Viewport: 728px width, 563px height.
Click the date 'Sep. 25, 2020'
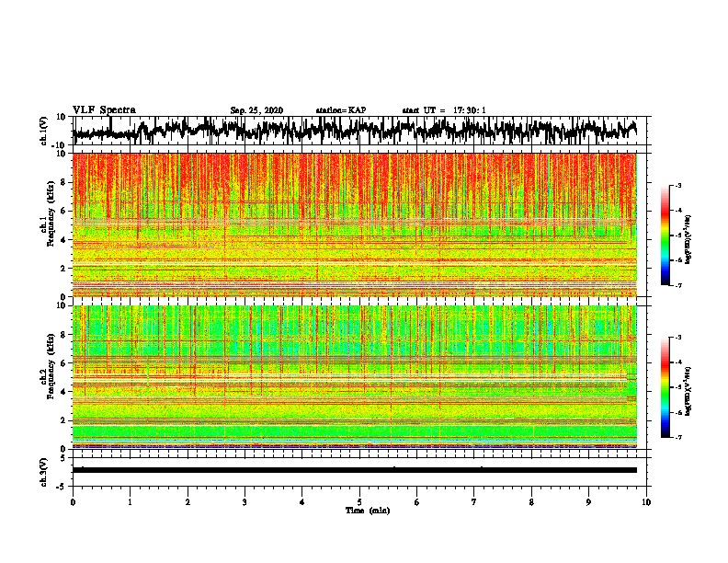256,110
